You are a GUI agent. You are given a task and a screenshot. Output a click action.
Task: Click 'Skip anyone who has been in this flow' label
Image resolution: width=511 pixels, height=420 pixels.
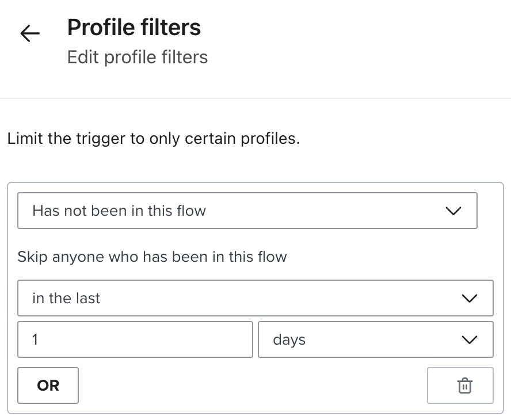[x=152, y=256]
